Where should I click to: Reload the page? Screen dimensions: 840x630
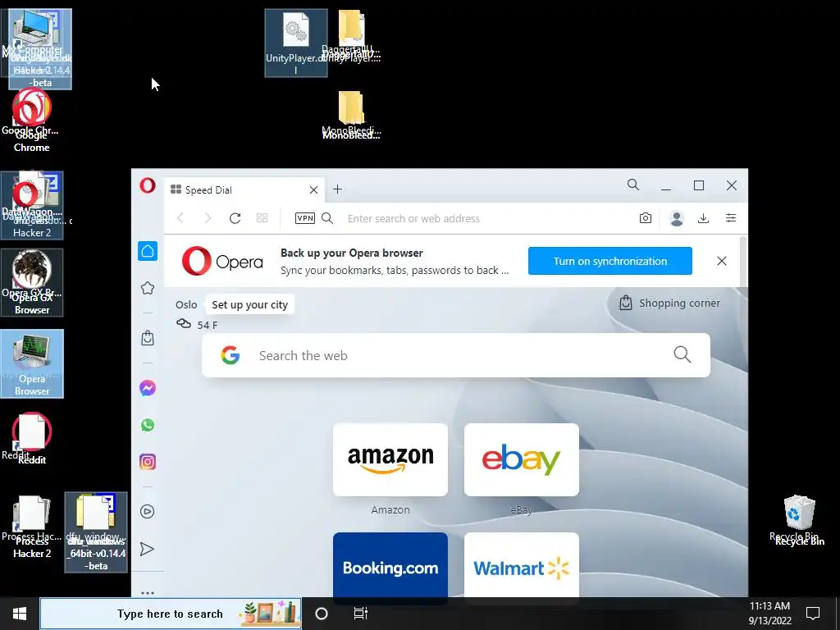tap(235, 218)
